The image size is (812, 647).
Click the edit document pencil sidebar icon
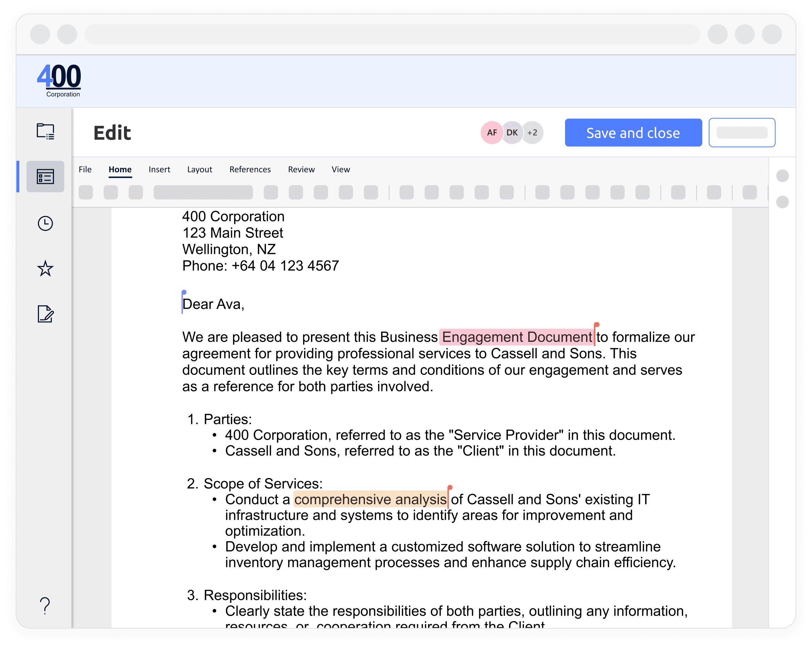[x=45, y=314]
